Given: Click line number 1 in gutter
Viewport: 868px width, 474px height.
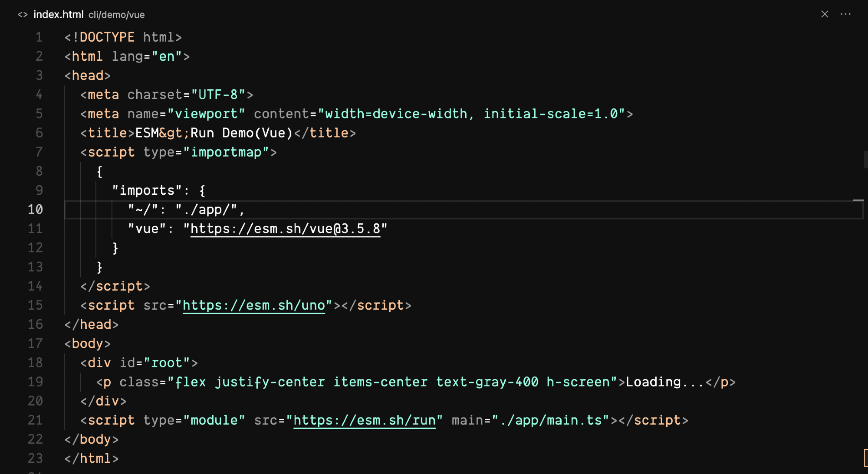Looking at the screenshot, I should (39, 37).
